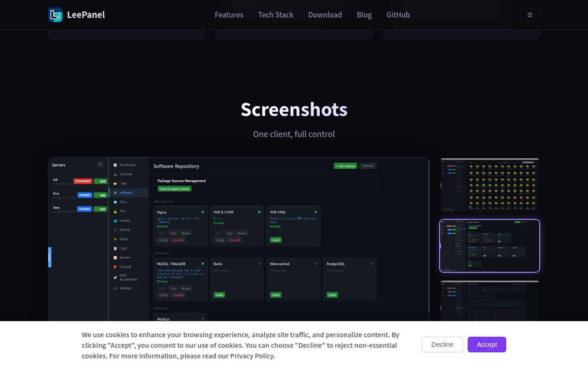Click the Add Software button
This screenshot has width=588, height=368.
pyautogui.click(x=345, y=166)
